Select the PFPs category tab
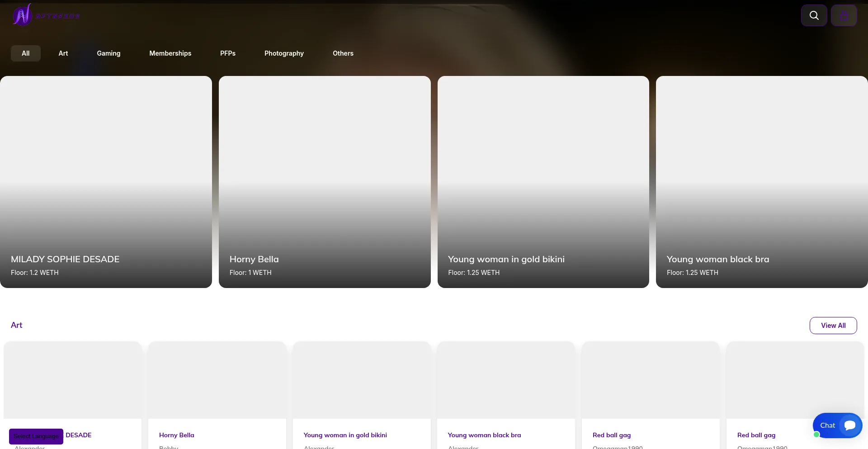The width and height of the screenshot is (868, 449). click(228, 53)
